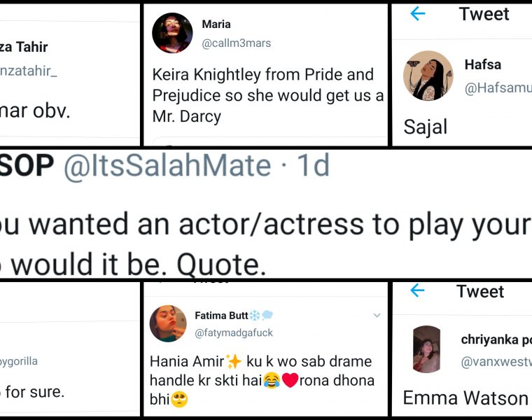Image resolution: width=532 pixels, height=420 pixels.
Task: Expand the chevron menu on Fatima Butt's tweet
Action: point(377,316)
